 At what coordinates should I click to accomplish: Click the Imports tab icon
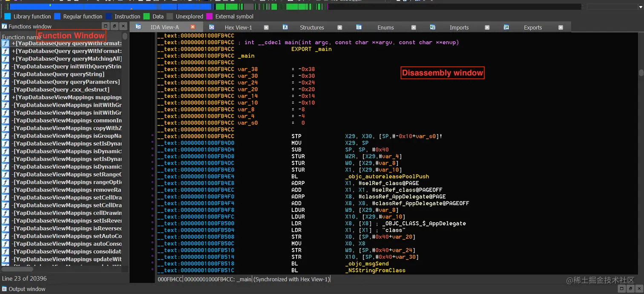pyautogui.click(x=432, y=27)
